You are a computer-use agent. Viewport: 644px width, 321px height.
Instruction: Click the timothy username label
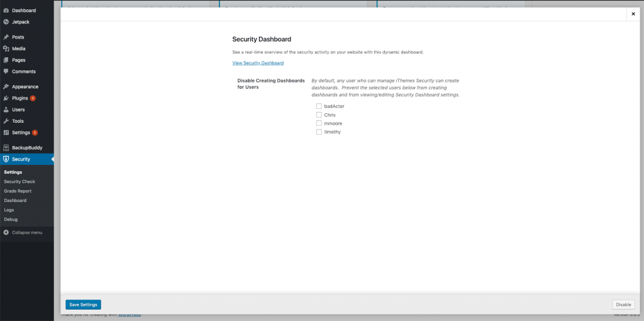[332, 132]
